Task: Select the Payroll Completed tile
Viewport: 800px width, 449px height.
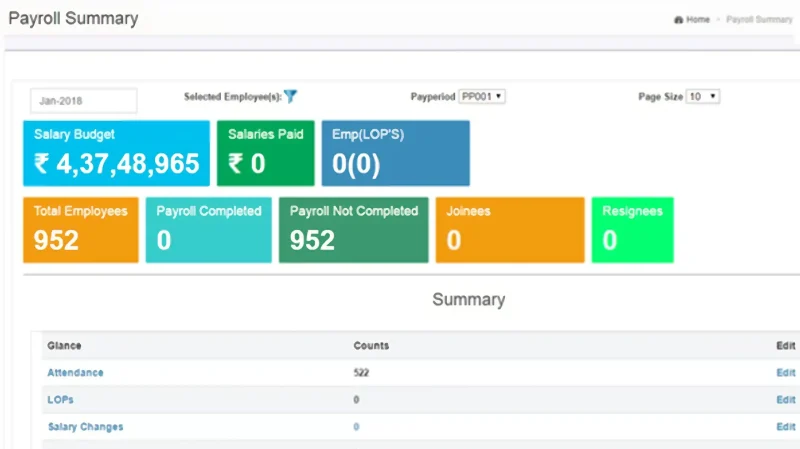Action: pyautogui.click(x=209, y=230)
